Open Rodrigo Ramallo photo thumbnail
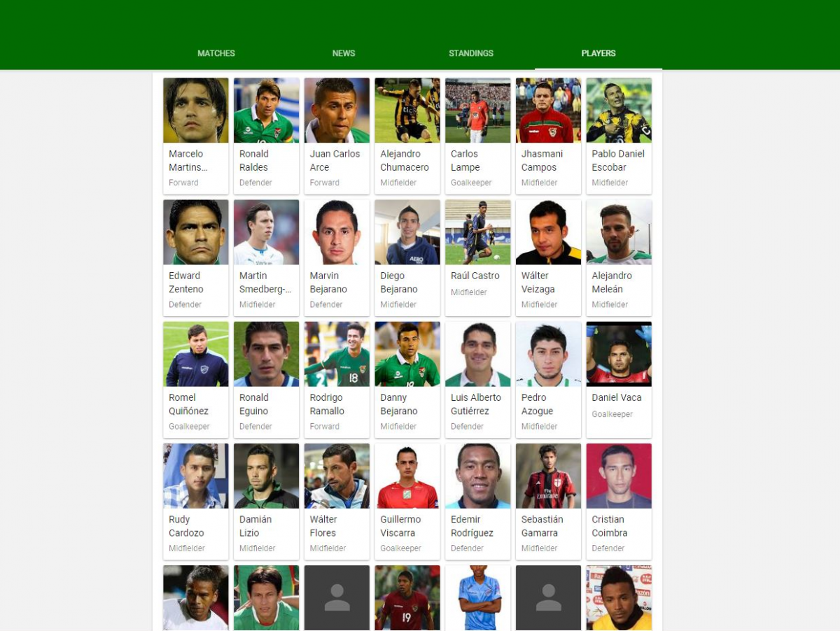 337,354
